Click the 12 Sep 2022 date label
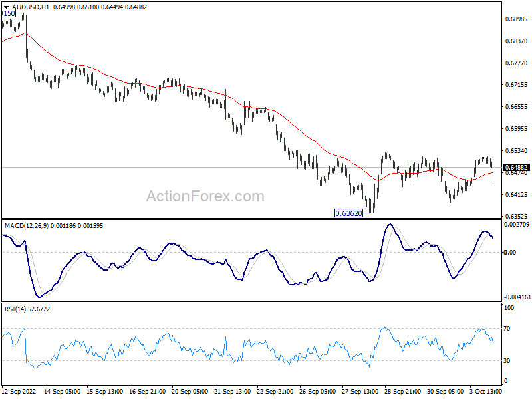This screenshot has height=399, width=532. (x=19, y=392)
